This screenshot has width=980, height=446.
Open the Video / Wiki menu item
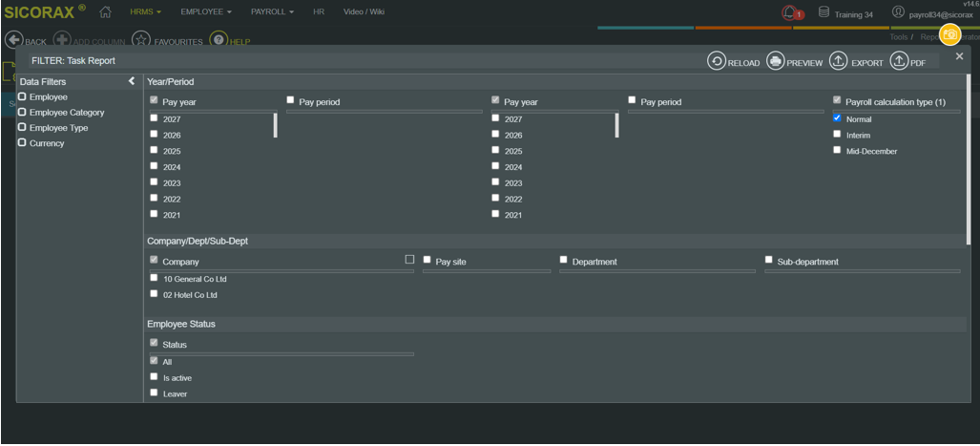click(x=364, y=11)
